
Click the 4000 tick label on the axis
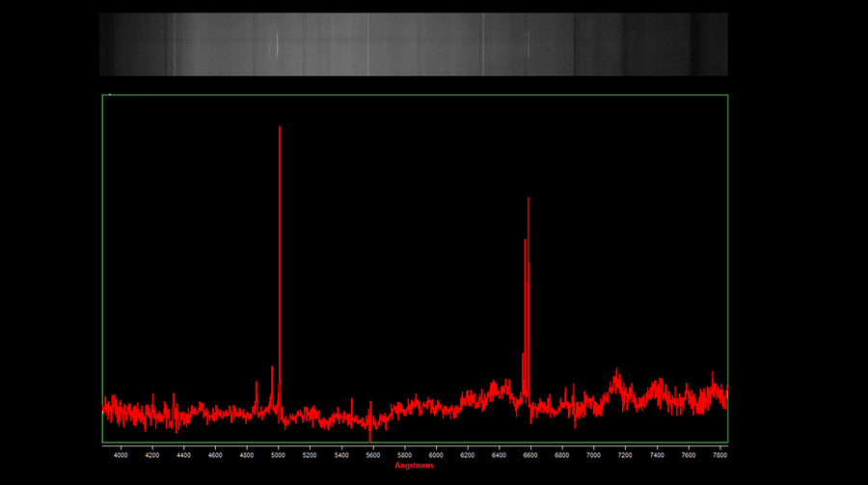[121, 454]
